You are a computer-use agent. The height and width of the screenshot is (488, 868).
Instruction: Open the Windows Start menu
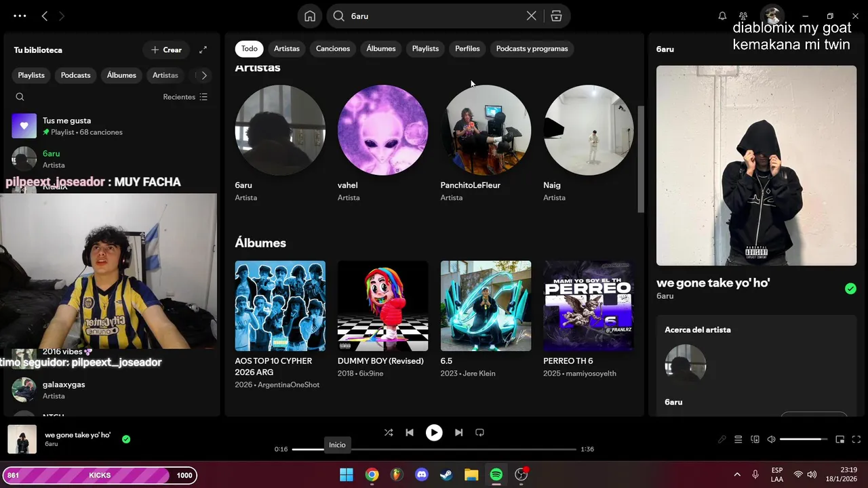click(347, 474)
